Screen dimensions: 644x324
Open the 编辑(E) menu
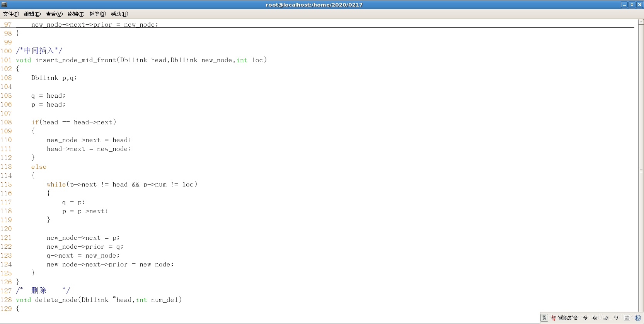(32, 14)
